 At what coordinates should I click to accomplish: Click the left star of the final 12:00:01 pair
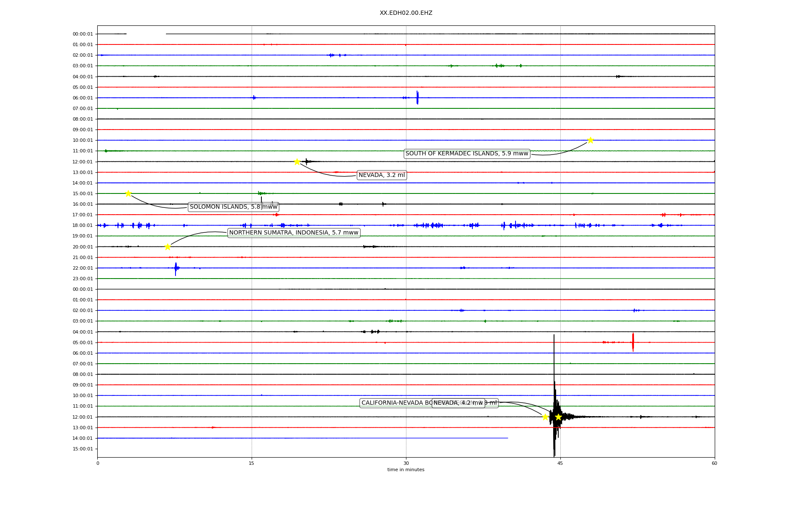[545, 417]
